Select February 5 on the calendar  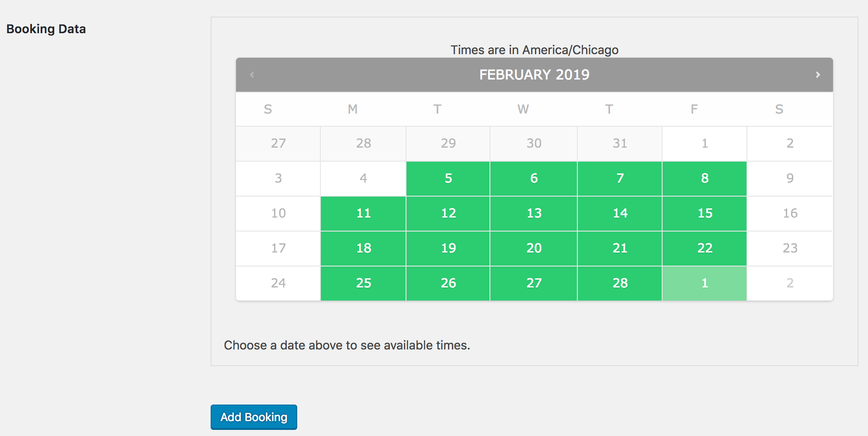point(448,178)
